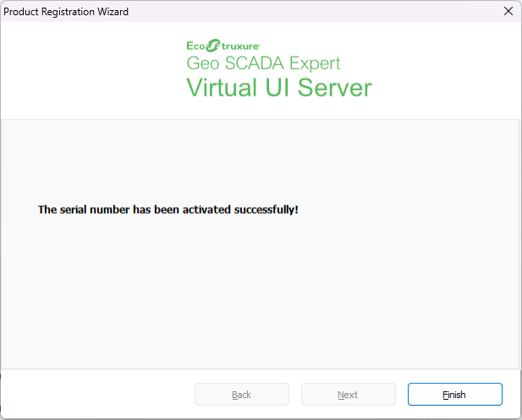The width and height of the screenshot is (522, 420).
Task: Click the disabled Next button
Action: 348,395
